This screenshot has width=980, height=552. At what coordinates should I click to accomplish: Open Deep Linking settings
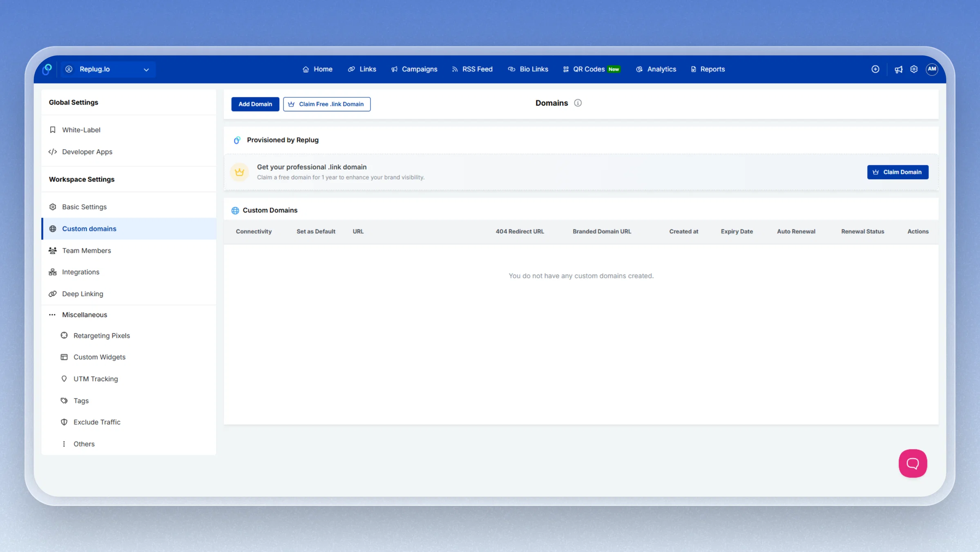click(x=129, y=294)
